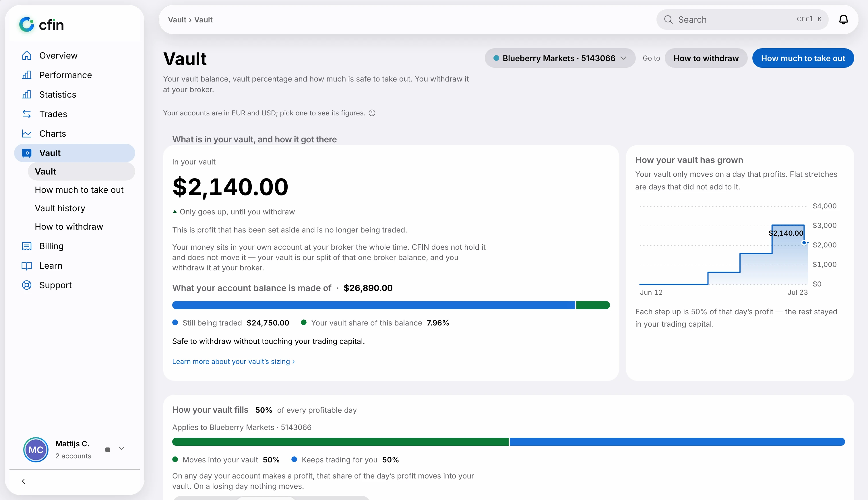Image resolution: width=868 pixels, height=500 pixels.
Task: Open How much to take out sub-item
Action: point(82,189)
